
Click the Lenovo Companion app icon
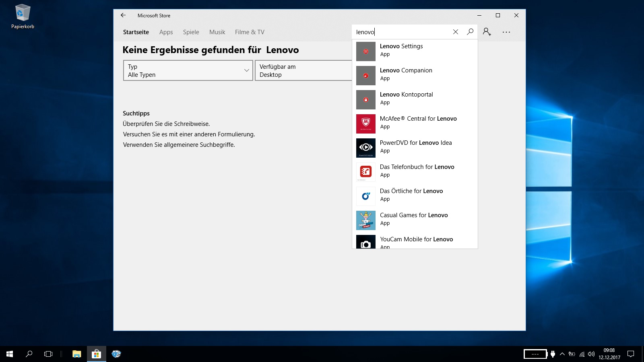[x=366, y=76]
